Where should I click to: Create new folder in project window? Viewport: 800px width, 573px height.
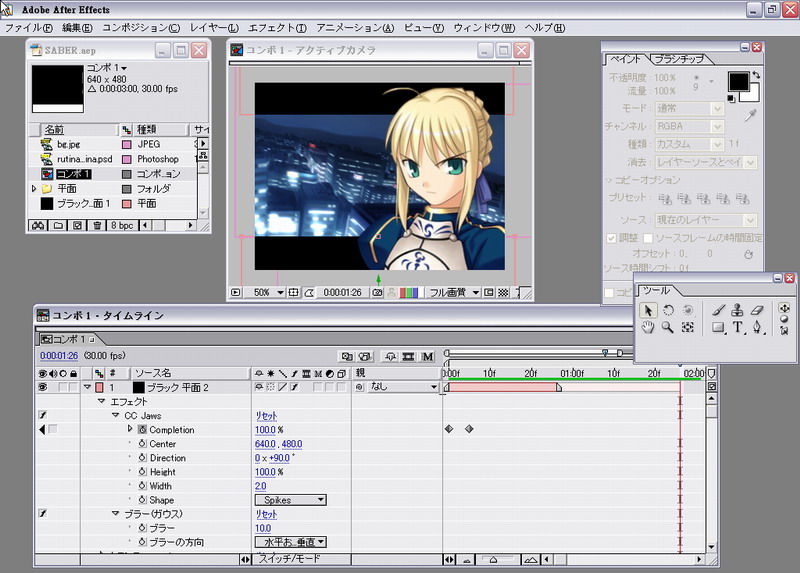tap(58, 225)
